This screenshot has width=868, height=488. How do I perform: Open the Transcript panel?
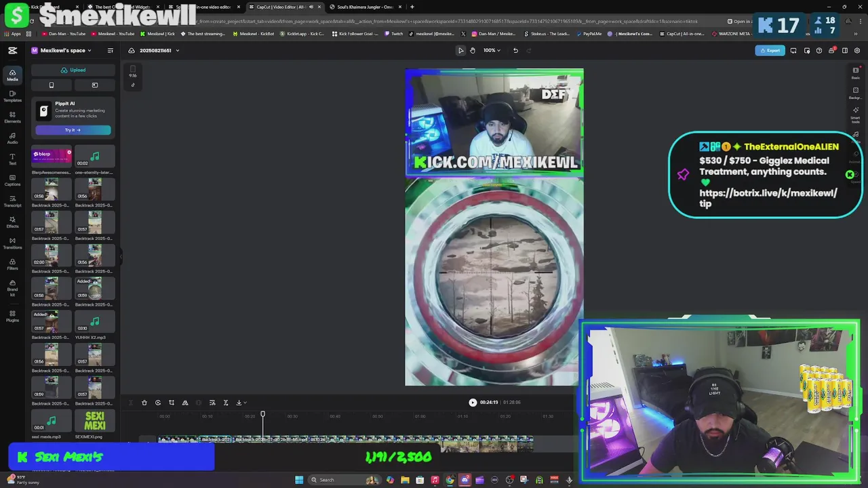tap(12, 201)
